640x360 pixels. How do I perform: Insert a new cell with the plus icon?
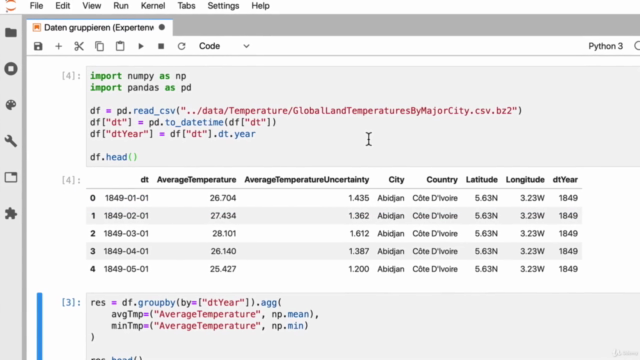(x=58, y=46)
